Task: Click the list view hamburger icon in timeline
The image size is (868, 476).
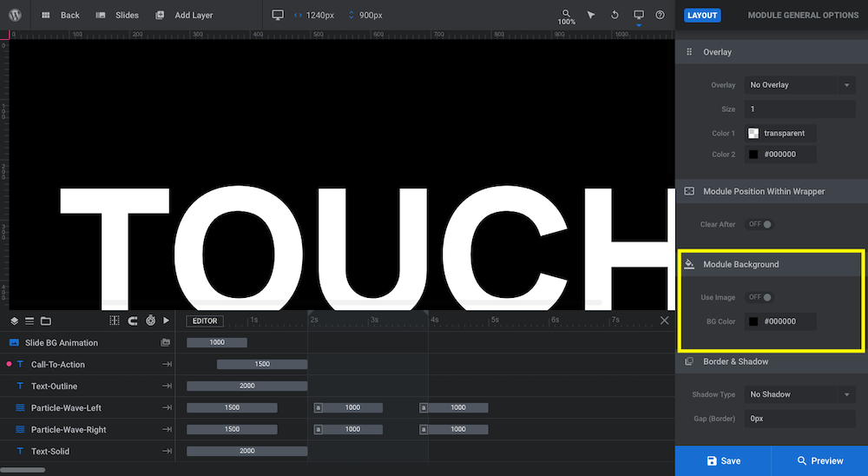Action: [x=30, y=321]
